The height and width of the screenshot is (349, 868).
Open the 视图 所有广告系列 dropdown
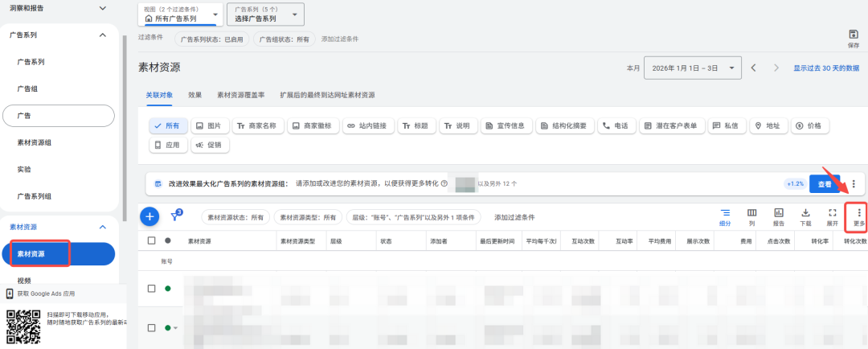[x=181, y=14]
